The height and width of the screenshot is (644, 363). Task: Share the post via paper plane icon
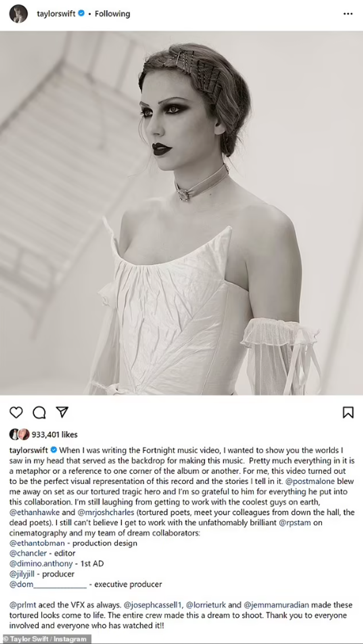tap(62, 412)
